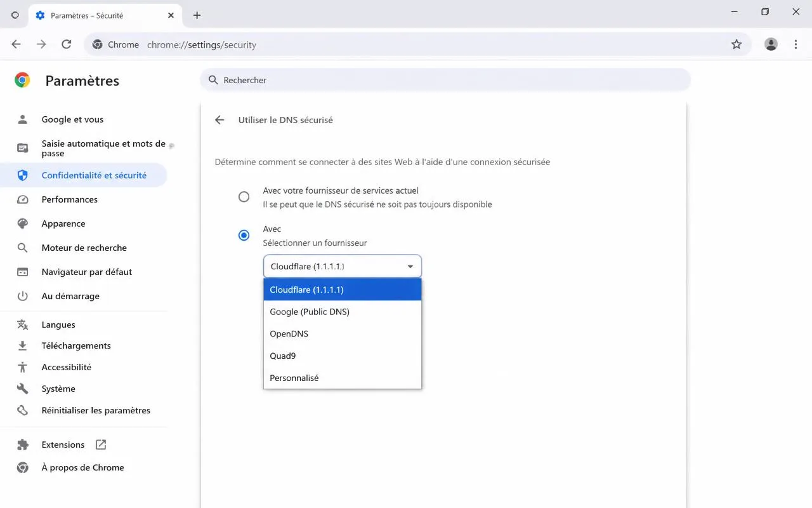Image resolution: width=812 pixels, height=508 pixels.
Task: Click the magnifier icon in Rechercher
Action: coord(213,80)
